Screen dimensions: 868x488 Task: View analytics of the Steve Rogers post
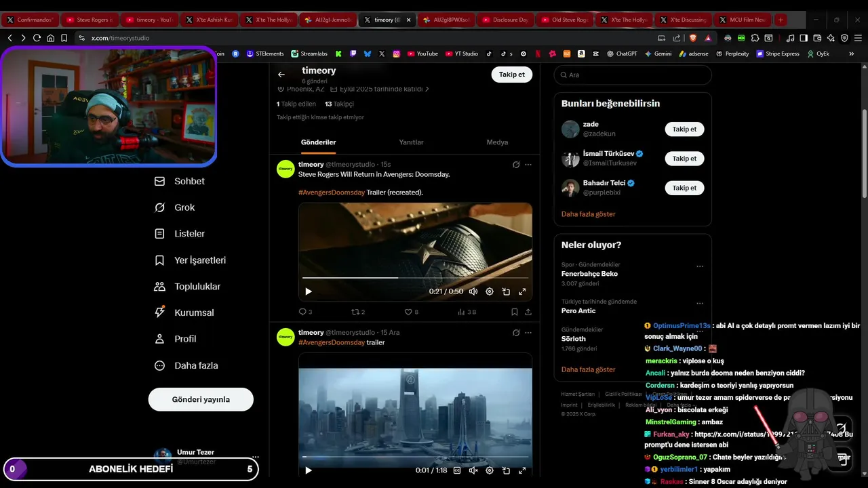click(467, 312)
